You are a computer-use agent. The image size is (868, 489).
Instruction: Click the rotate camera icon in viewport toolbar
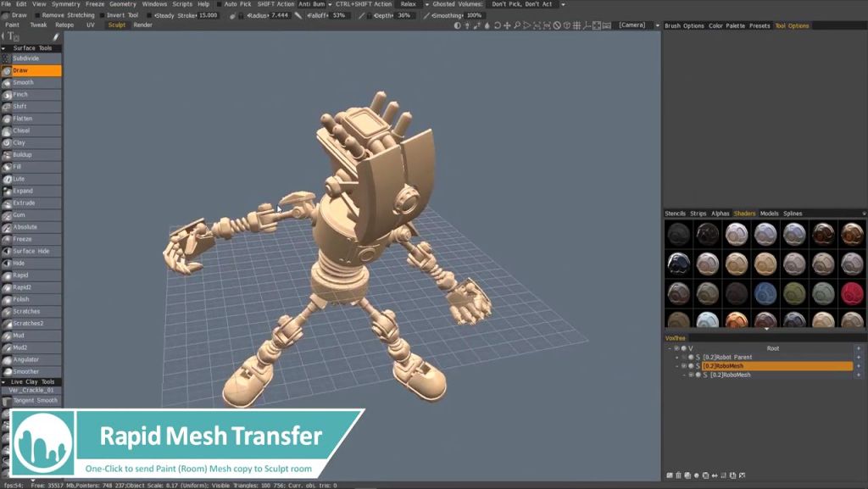497,25
